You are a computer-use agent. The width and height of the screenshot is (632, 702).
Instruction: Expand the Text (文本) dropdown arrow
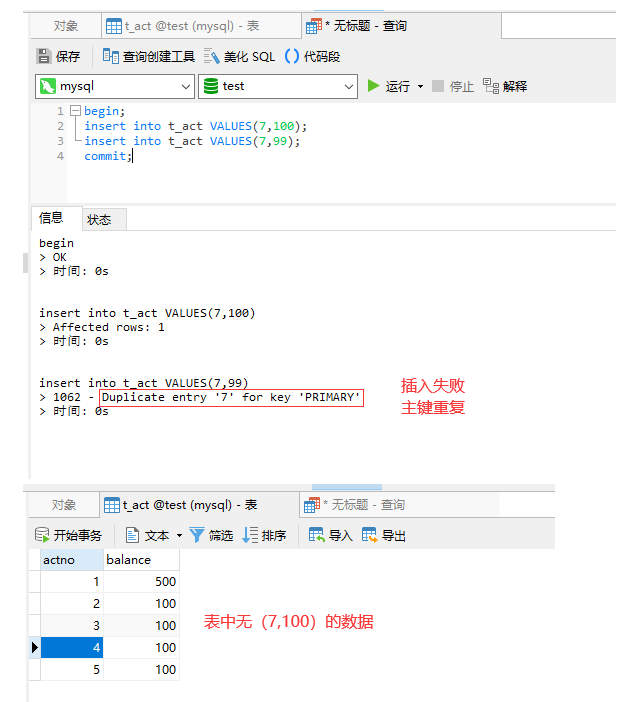(179, 535)
